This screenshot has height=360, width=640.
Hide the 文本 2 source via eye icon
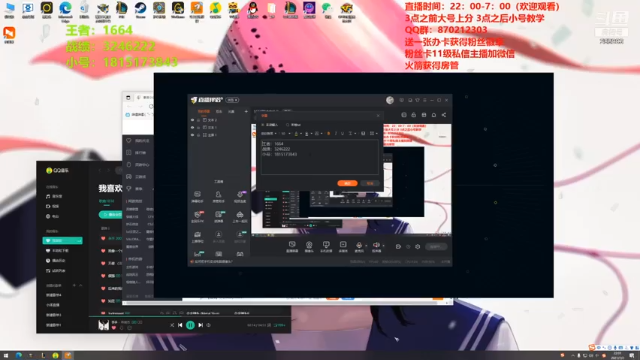(193, 120)
